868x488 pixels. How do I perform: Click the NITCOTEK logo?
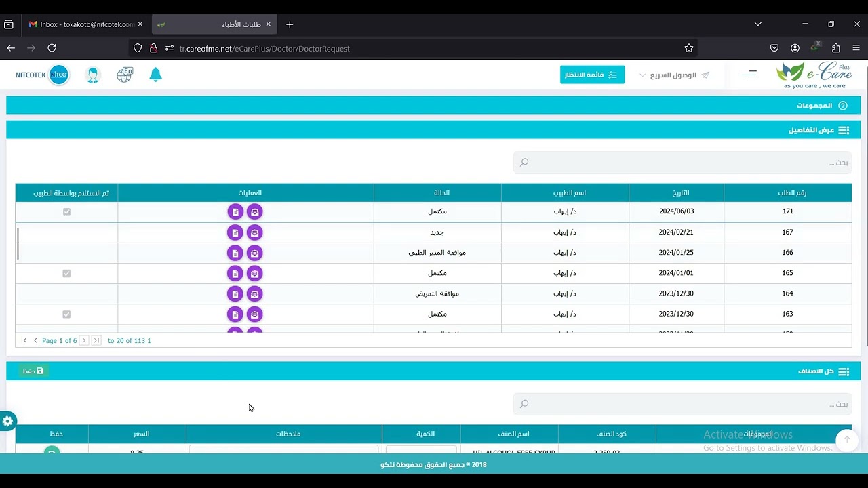(x=42, y=75)
